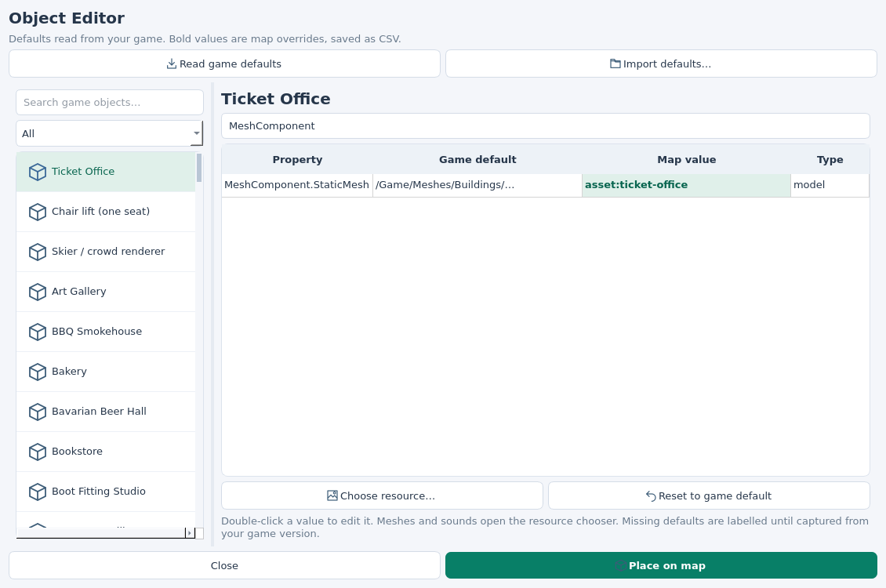Open the Choose resource... dialog

pyautogui.click(x=382, y=495)
